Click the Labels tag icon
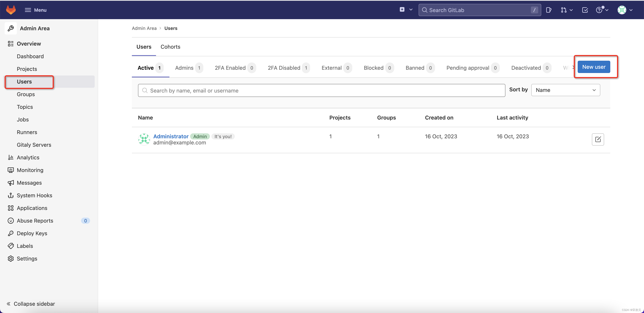Screen dimensions: 644x313 [x=11, y=246]
